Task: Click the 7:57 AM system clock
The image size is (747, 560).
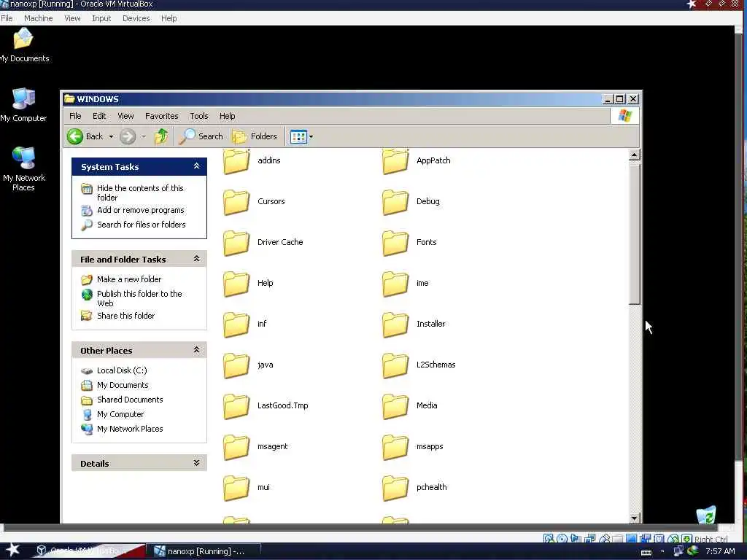Action: coord(720,551)
